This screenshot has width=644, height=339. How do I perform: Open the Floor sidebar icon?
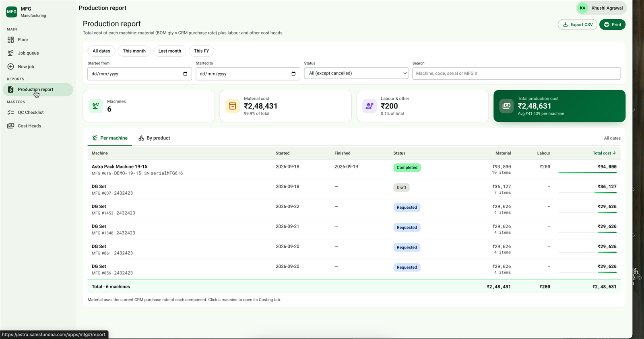11,40
